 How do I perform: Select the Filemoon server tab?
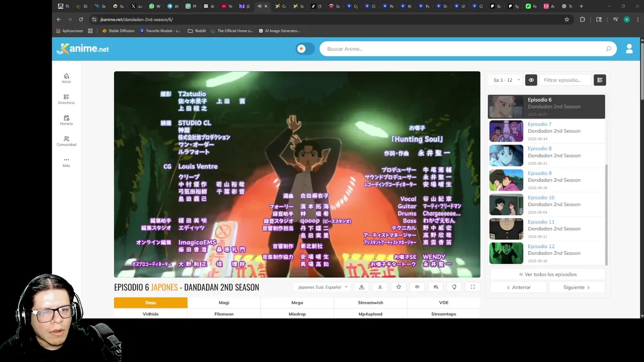pos(224,314)
